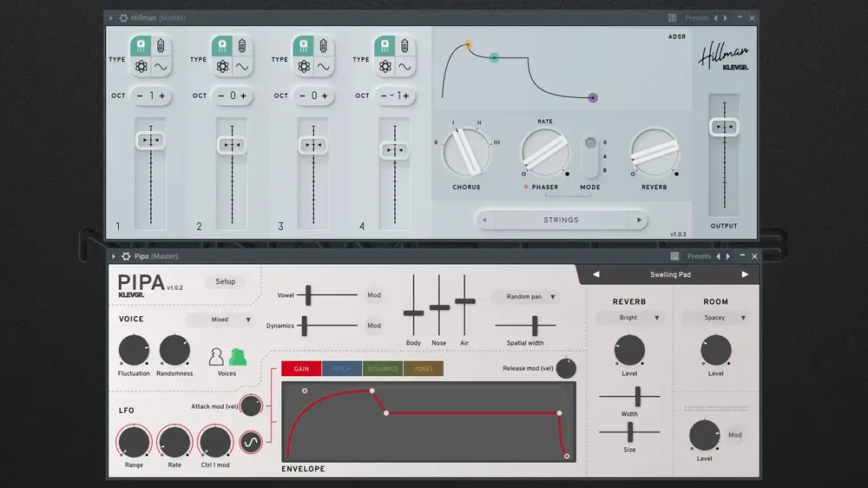Viewport: 868px width, 488px height.
Task: Open the Room Spacey dropdown
Action: [x=715, y=318]
